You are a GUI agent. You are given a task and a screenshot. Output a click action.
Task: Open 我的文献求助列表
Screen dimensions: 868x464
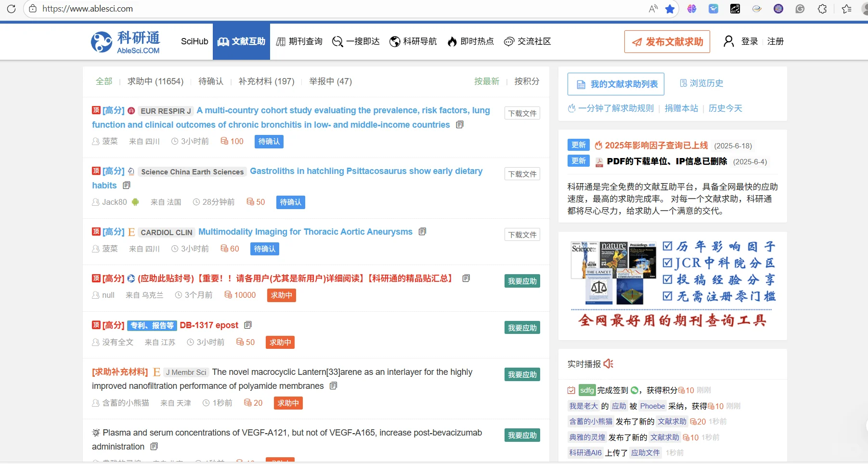pyautogui.click(x=616, y=84)
